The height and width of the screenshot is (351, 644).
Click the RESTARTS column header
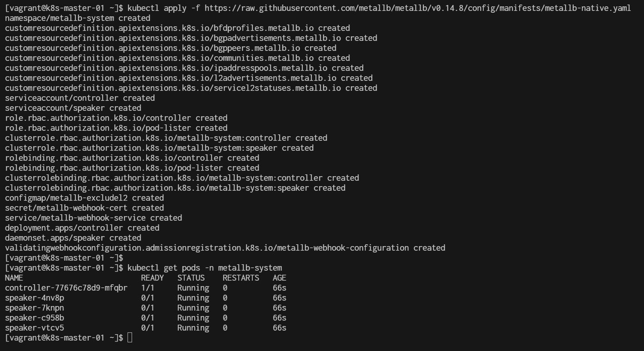click(241, 278)
